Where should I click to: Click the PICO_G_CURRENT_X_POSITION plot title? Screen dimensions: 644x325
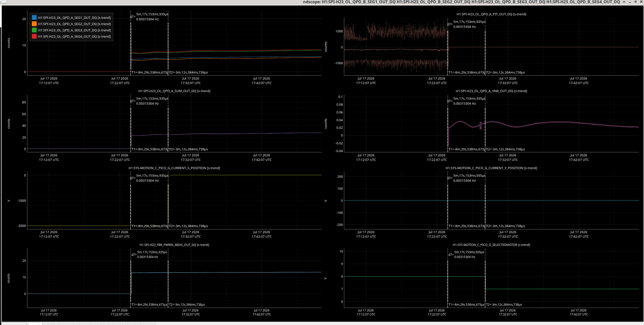click(x=174, y=168)
